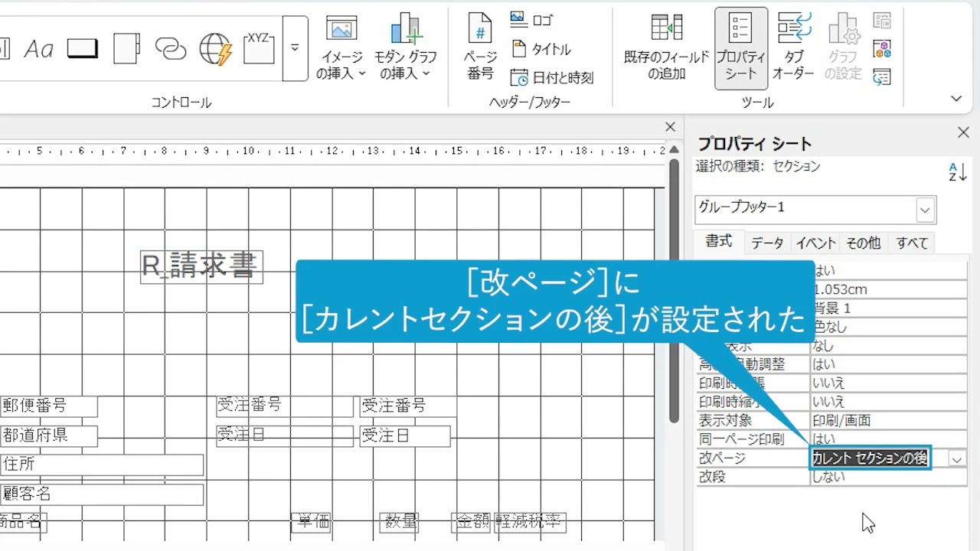
Task: Switch to the すべて tab
Action: click(x=912, y=243)
